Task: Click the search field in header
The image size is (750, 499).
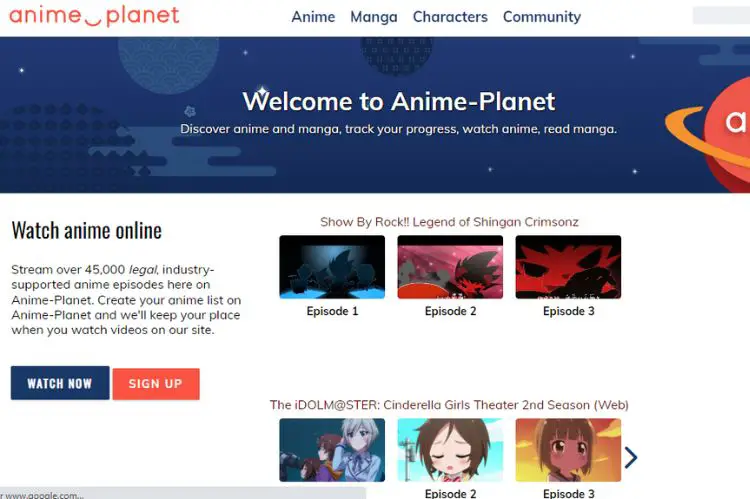Action: 721,16
